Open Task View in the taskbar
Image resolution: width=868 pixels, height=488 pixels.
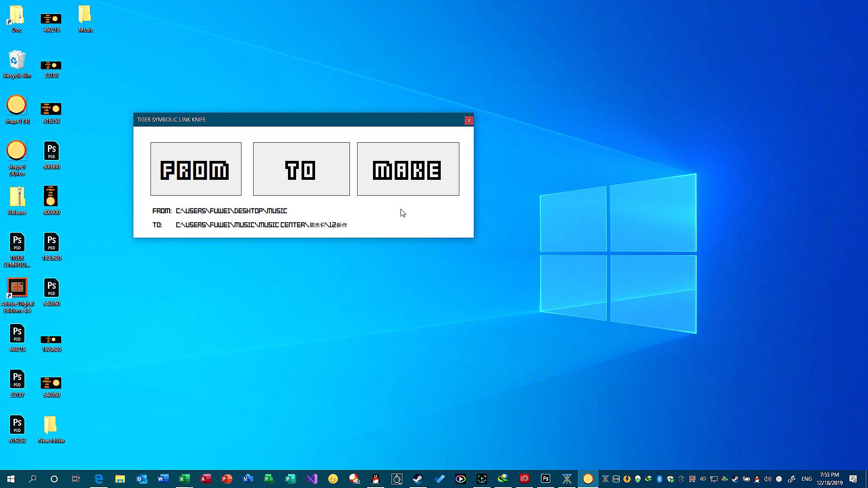(76, 479)
